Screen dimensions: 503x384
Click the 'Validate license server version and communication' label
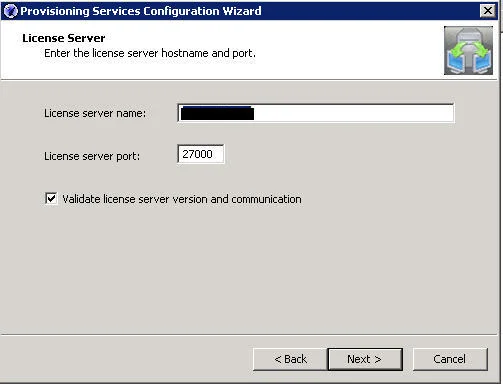[x=182, y=199]
